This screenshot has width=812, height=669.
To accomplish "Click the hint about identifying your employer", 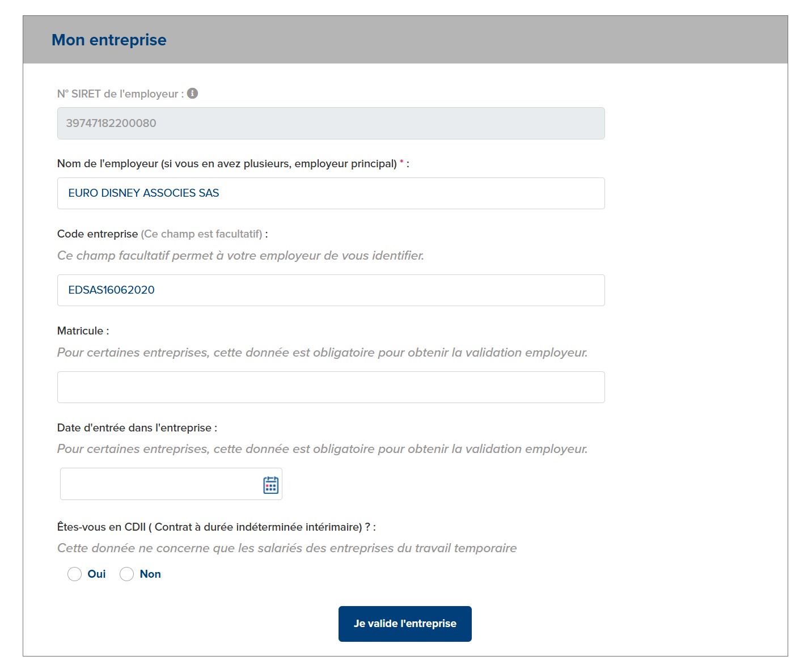I will 240,256.
